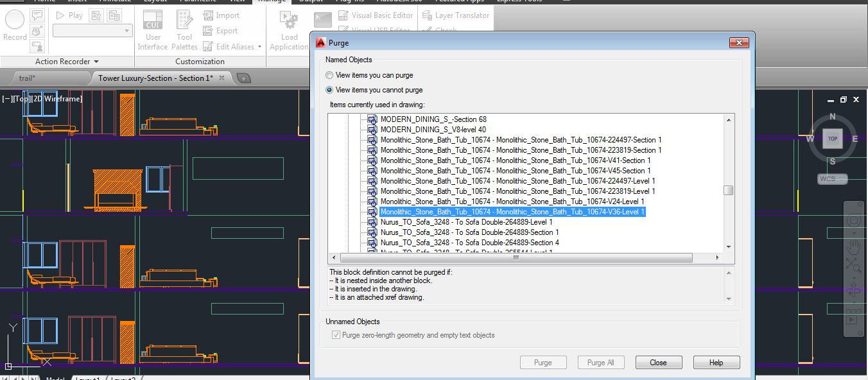Click the Purge All button
The width and height of the screenshot is (868, 380).
coord(601,363)
